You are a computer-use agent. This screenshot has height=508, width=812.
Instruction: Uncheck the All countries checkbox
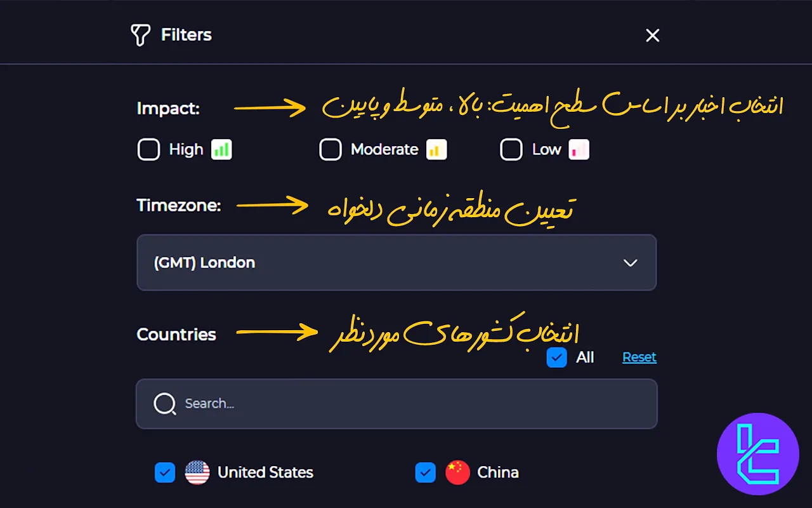[557, 358]
